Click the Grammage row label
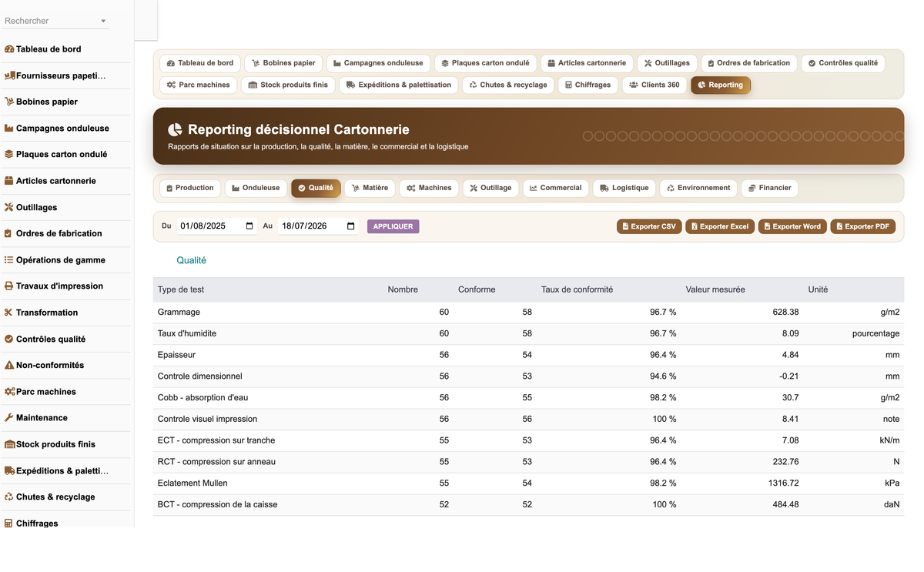 click(x=179, y=313)
